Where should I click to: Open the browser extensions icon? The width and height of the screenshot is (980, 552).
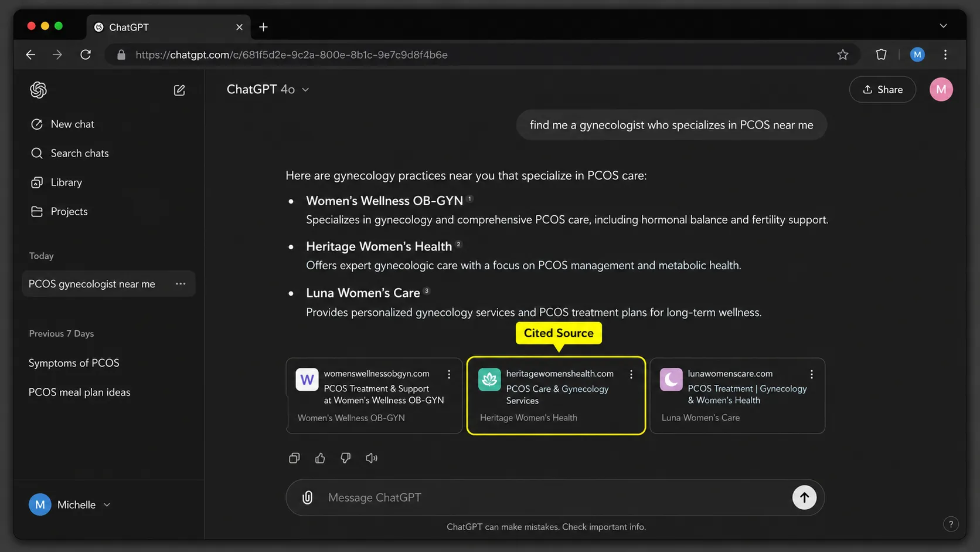click(881, 55)
